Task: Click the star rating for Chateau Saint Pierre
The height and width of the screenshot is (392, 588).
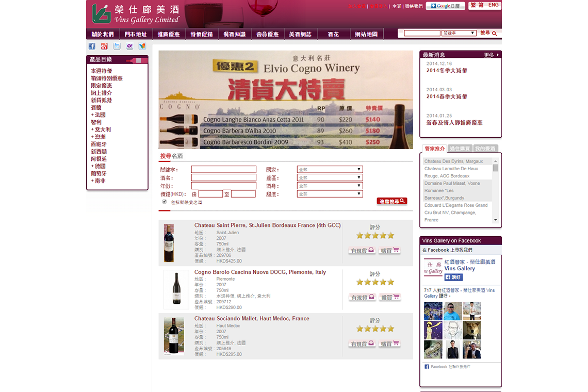Action: point(375,236)
